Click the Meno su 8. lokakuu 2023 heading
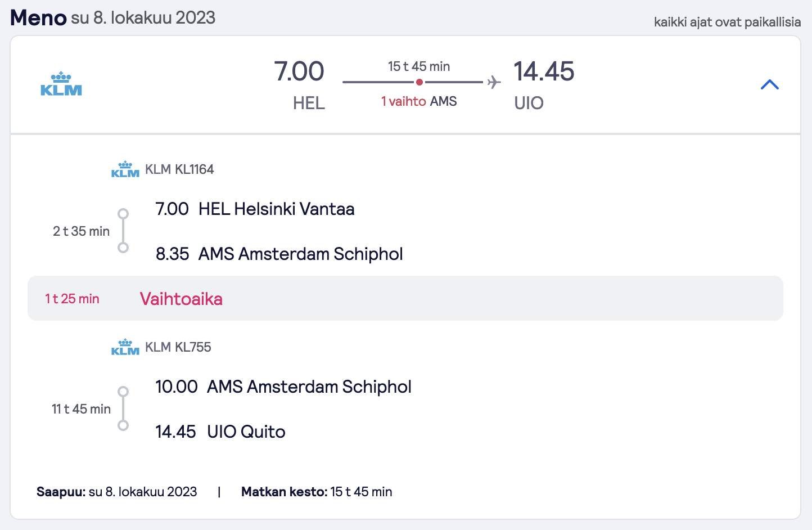 point(113,17)
